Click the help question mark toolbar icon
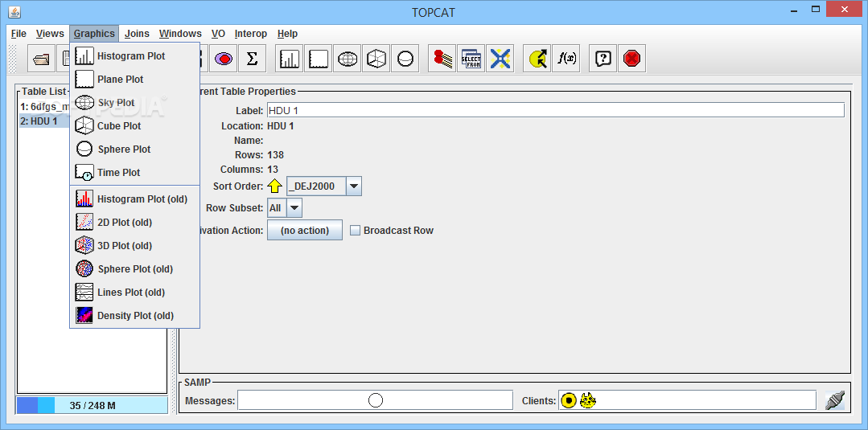868x430 pixels. coord(603,59)
